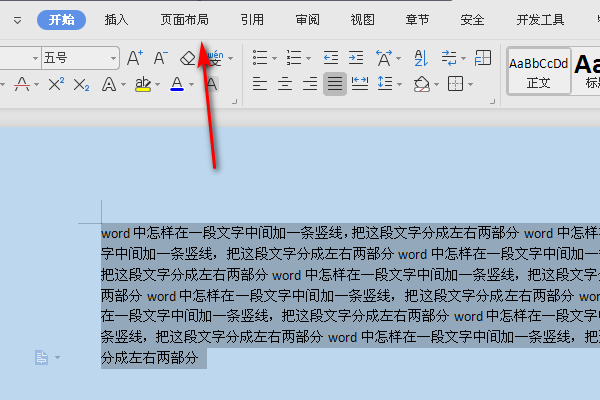Switch to the 插入 tab
Screen dimensions: 600x400
pyautogui.click(x=116, y=20)
